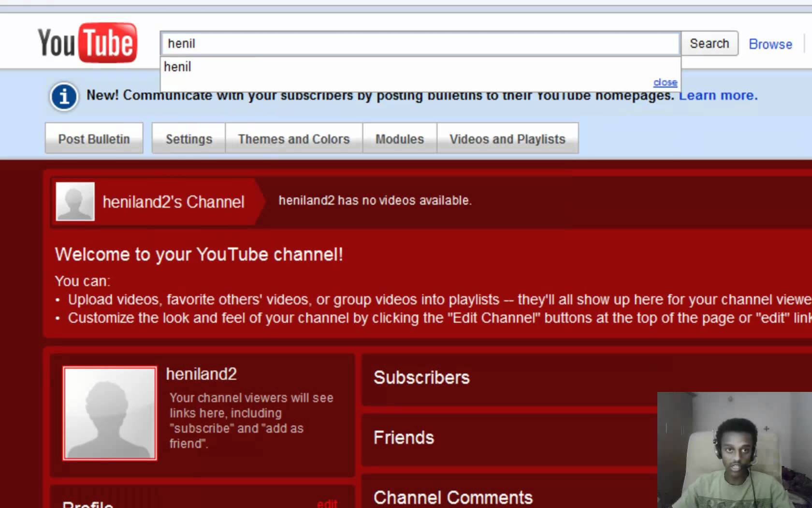Click the Profile 'edit' link
This screenshot has width=812, height=508.
click(x=327, y=503)
